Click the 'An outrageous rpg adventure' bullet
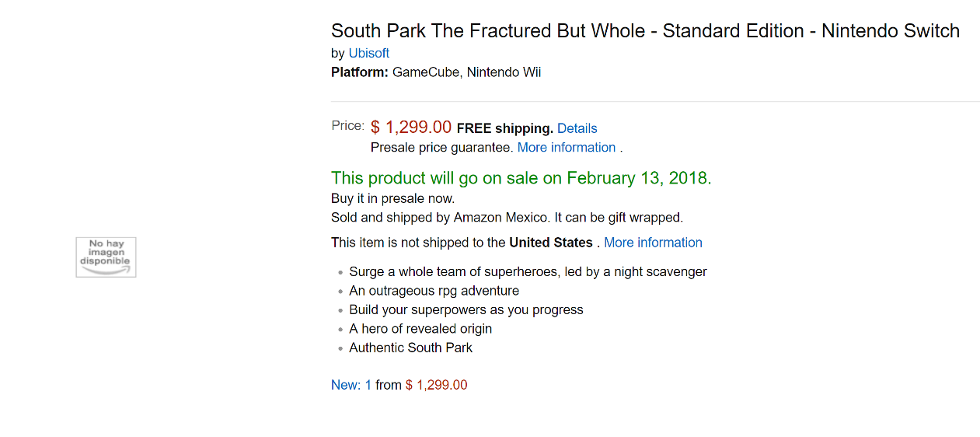Viewport: 980px width, 437px height. [434, 291]
